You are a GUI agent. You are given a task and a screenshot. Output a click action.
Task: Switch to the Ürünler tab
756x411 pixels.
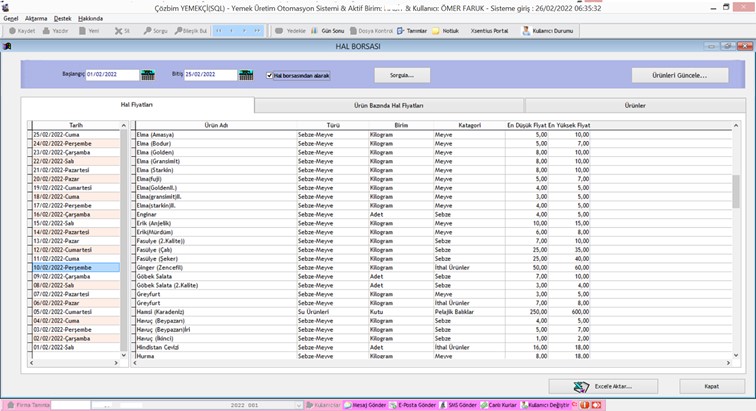click(634, 105)
